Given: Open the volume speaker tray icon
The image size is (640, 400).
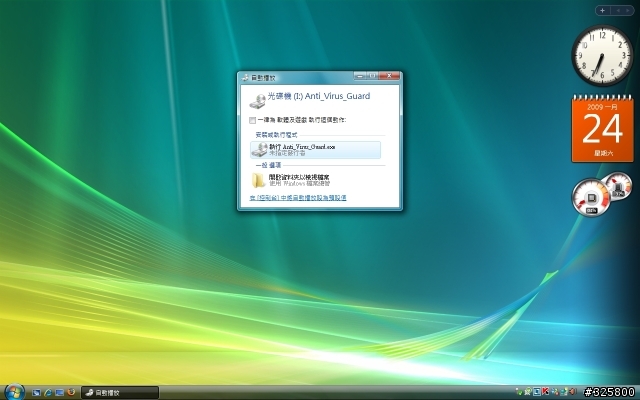Looking at the screenshot, I should [x=573, y=392].
